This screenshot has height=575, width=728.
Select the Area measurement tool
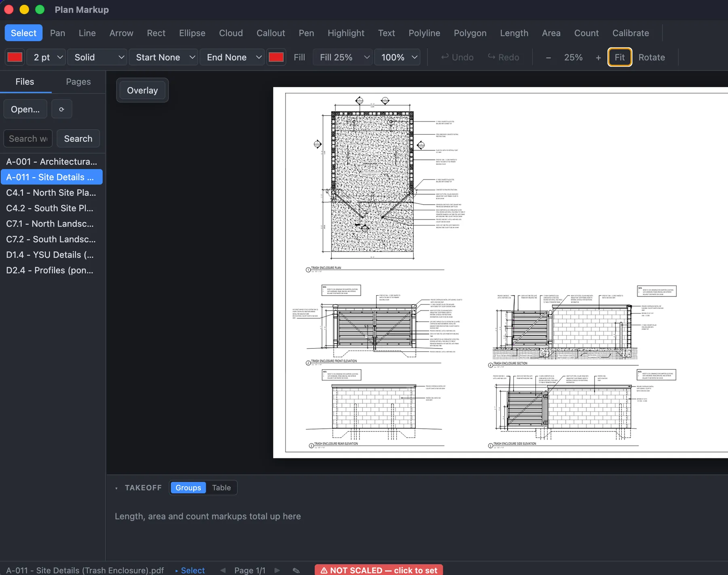point(551,33)
